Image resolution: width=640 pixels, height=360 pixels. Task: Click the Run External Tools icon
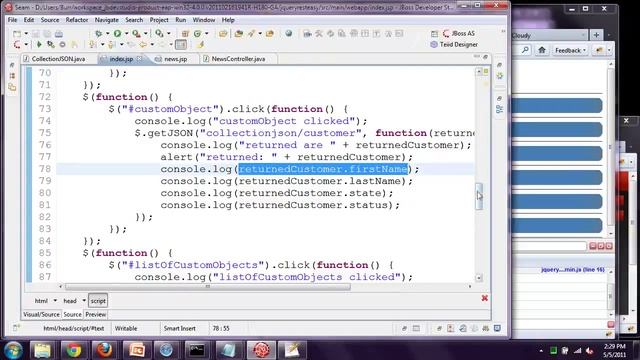[136, 33]
